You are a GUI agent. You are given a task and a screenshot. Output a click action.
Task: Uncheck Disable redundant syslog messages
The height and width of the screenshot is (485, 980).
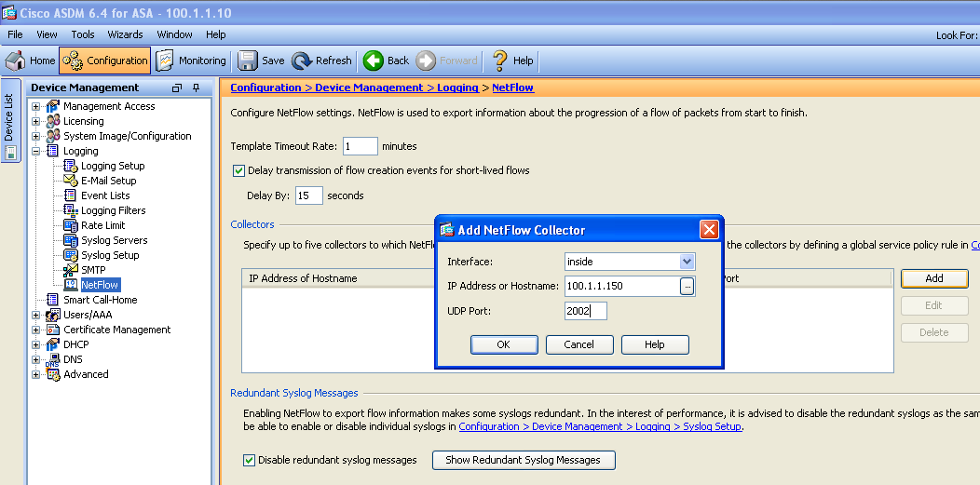(249, 460)
